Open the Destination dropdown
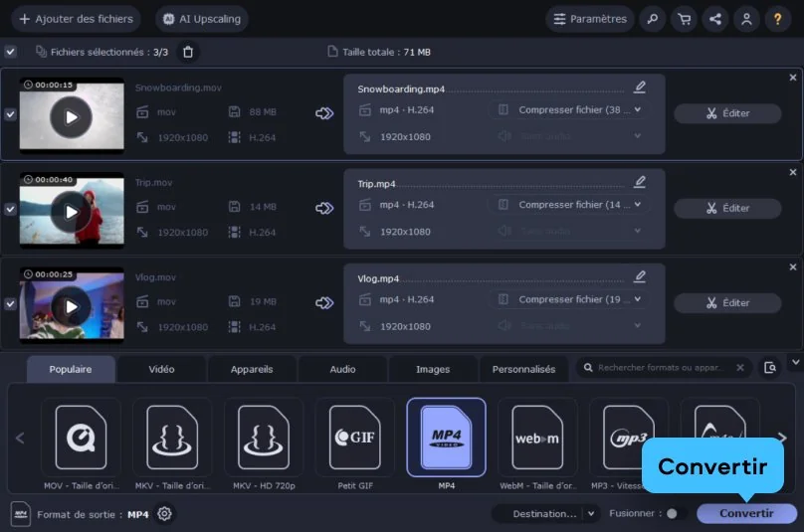The width and height of the screenshot is (804, 532). pyautogui.click(x=546, y=514)
